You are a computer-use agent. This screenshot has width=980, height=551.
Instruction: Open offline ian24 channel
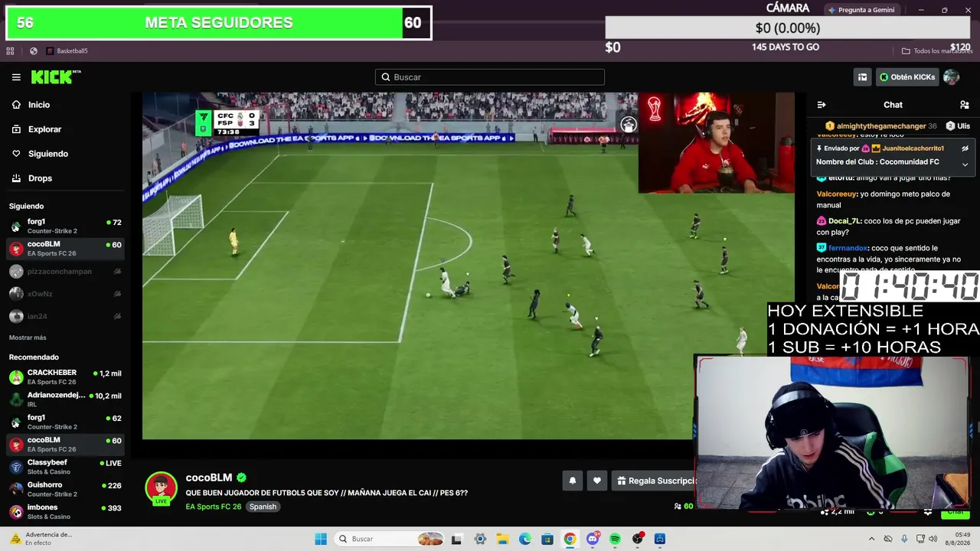coord(65,316)
